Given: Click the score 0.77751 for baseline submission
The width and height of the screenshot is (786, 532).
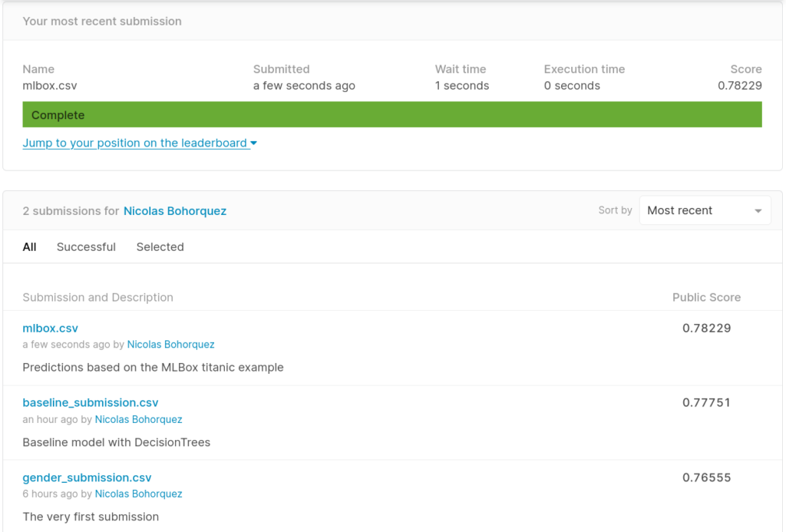Looking at the screenshot, I should [706, 402].
